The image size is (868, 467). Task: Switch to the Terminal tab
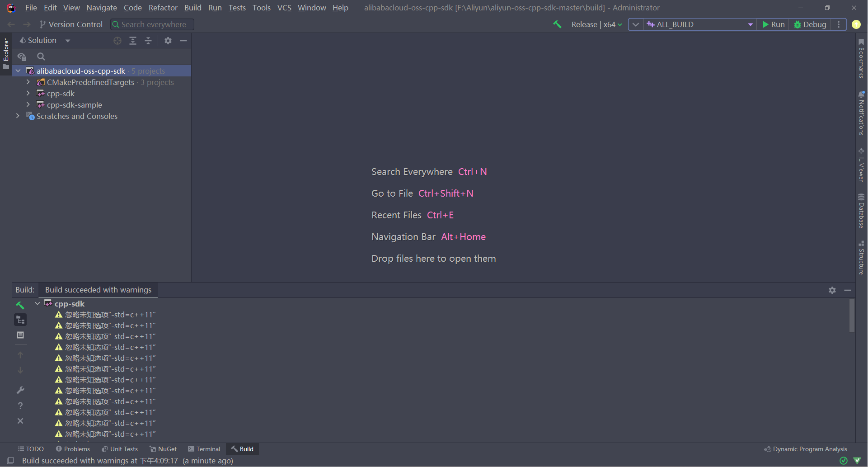pos(204,448)
